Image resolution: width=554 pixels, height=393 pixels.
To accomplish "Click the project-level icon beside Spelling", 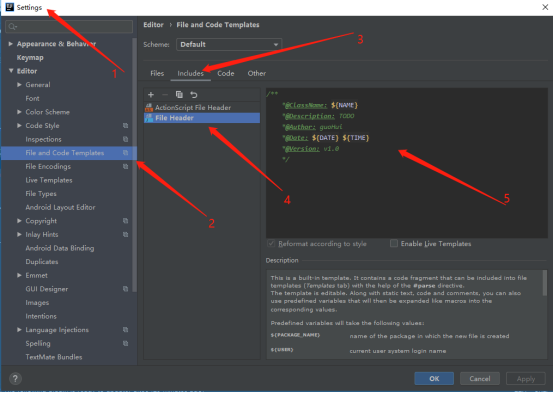I will point(125,344).
